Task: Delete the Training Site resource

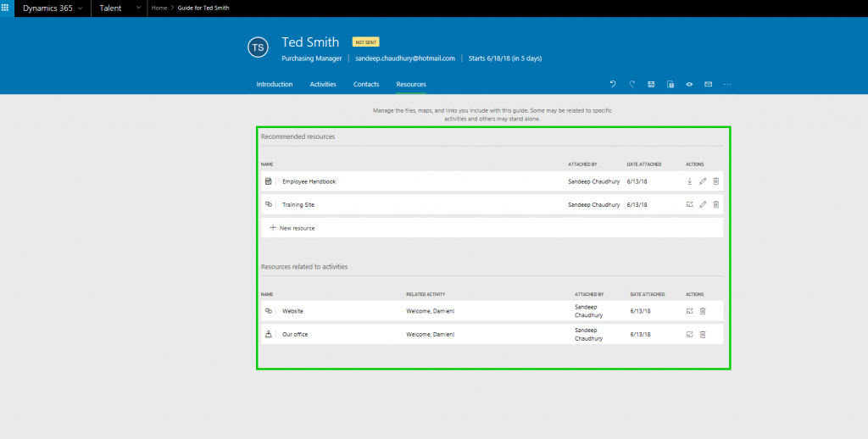Action: click(715, 204)
